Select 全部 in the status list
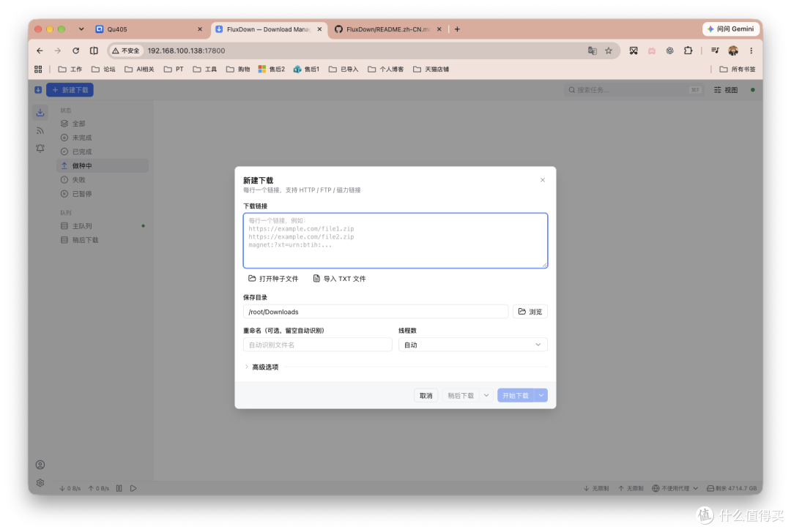The width and height of the screenshot is (791, 532). [x=103, y=124]
